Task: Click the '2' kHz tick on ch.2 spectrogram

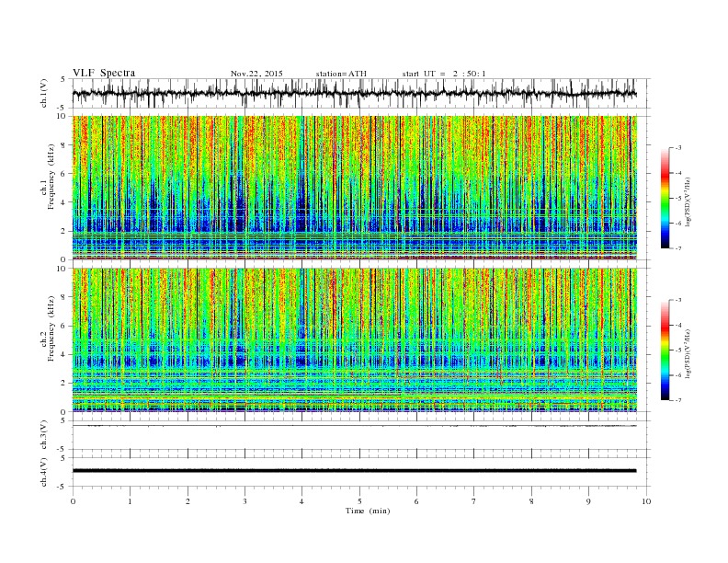Action: click(64, 384)
